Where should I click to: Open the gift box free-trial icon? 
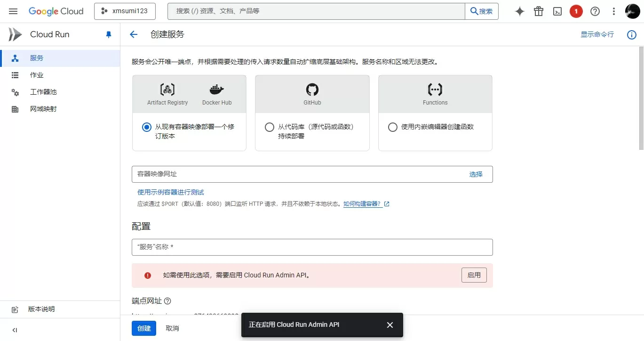coord(539,11)
